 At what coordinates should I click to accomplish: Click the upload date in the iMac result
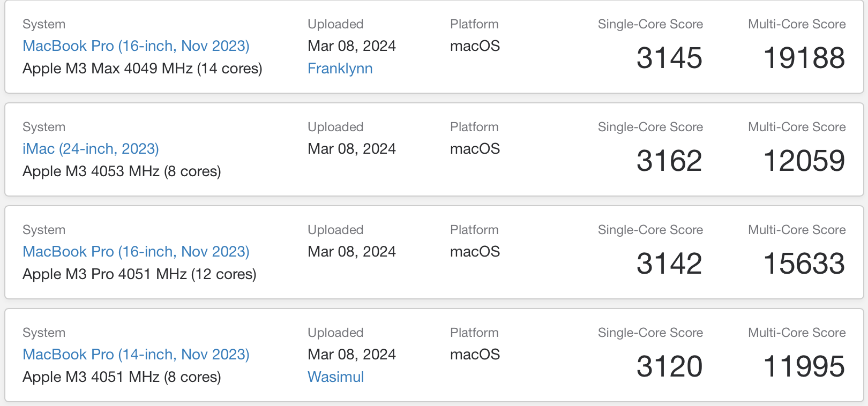[351, 149]
